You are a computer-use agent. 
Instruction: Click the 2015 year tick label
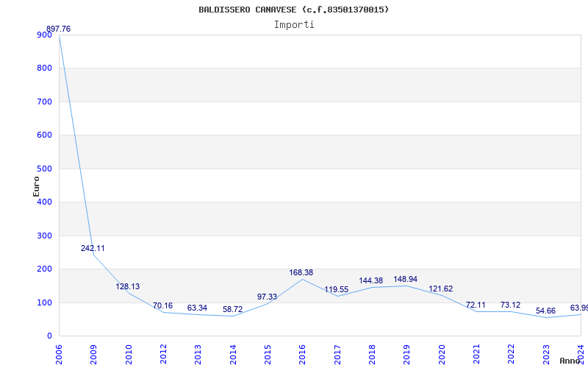tap(268, 354)
